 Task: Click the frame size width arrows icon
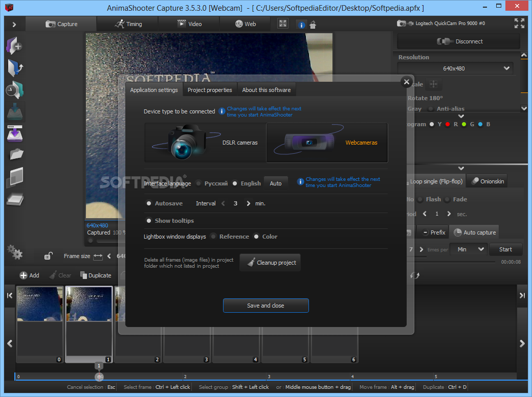click(x=98, y=256)
